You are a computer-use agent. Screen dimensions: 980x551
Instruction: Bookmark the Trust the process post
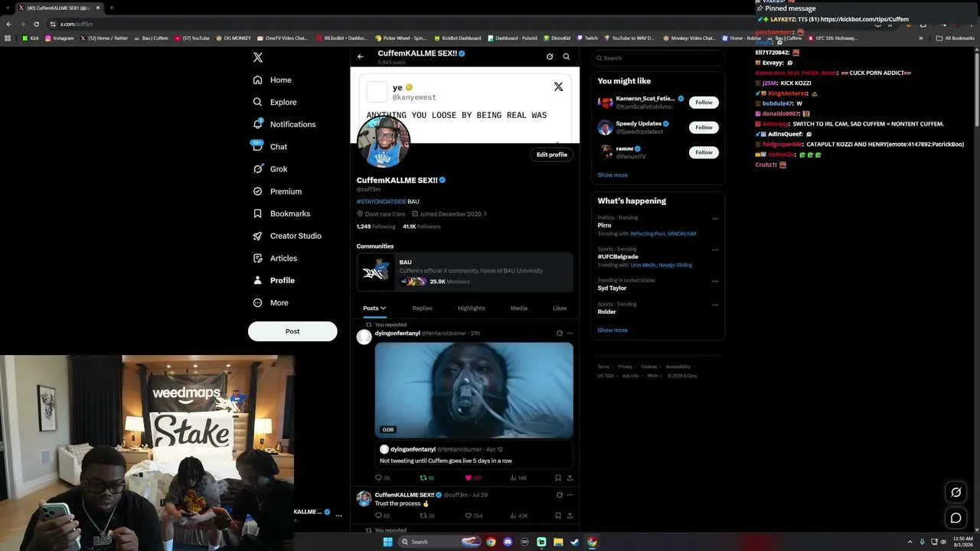click(x=557, y=516)
